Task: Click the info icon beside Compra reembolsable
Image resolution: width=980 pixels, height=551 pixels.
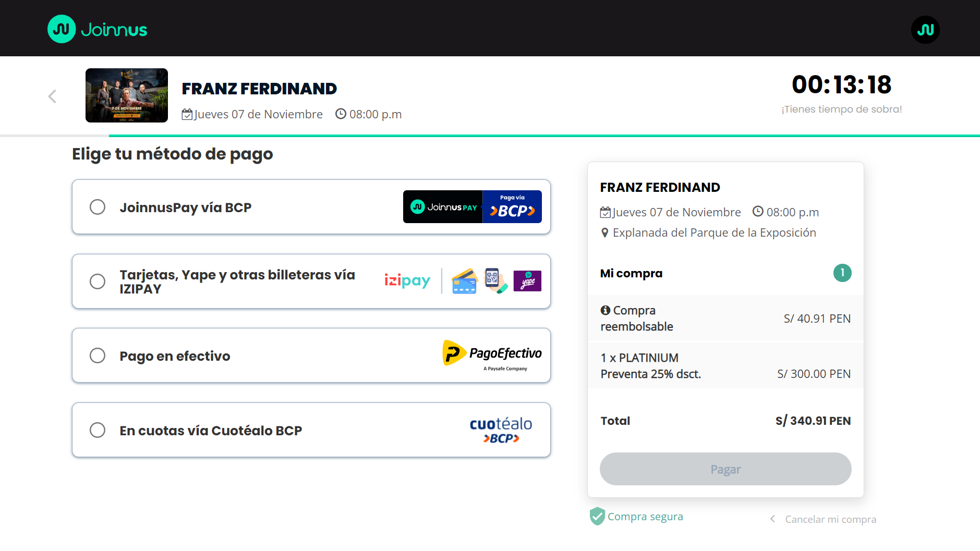Action: click(605, 310)
